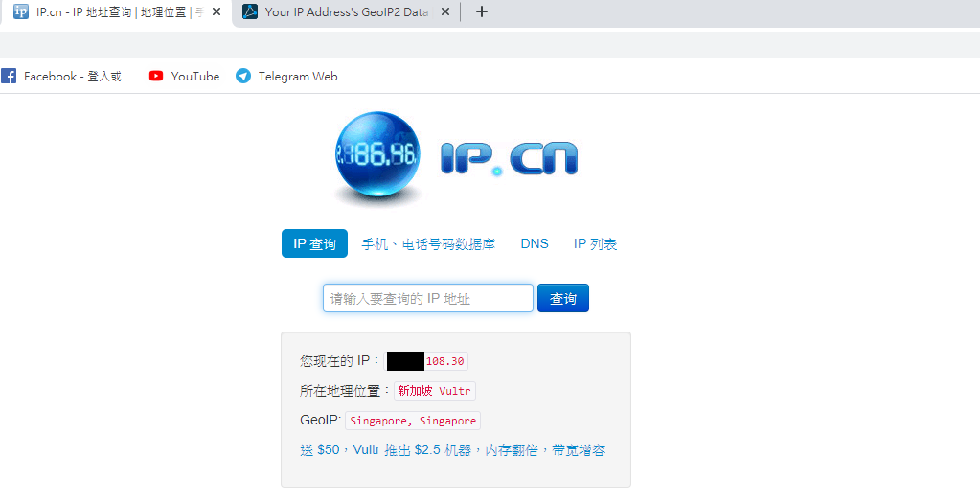Close the GeoIP2 Data tab
Image resolution: width=980 pixels, height=504 pixels.
tap(445, 11)
